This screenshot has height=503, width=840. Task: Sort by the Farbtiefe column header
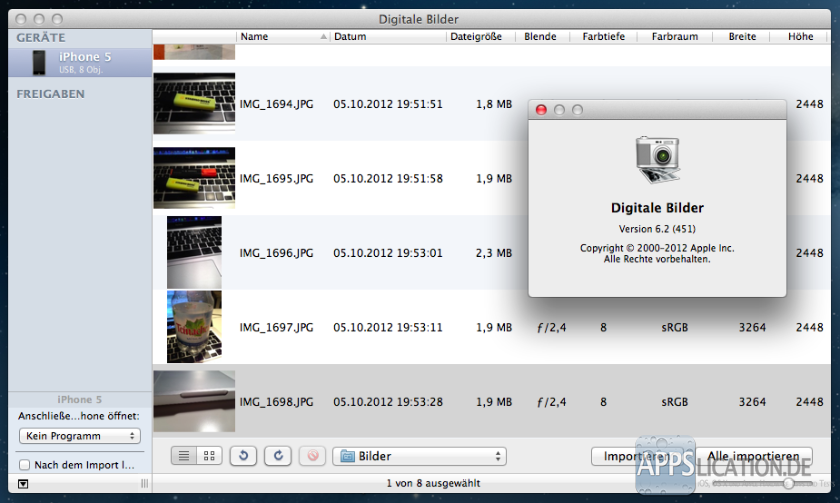pyautogui.click(x=603, y=36)
